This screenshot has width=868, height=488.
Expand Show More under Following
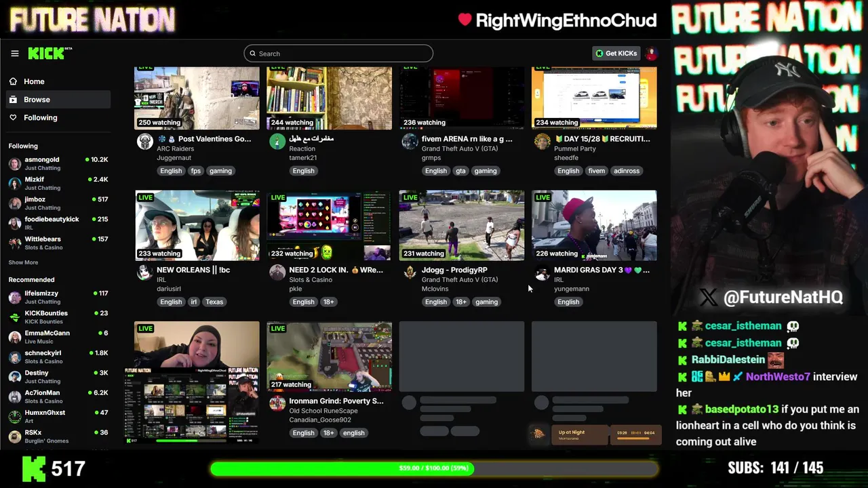coord(23,262)
